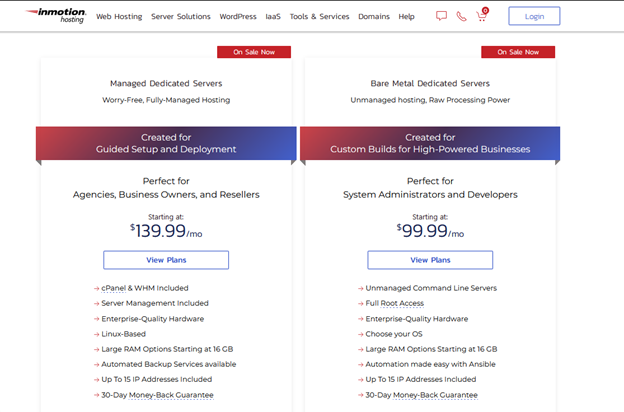Click the Managed Dedicated Servers heading
Image resolution: width=624 pixels, height=412 pixels.
tap(166, 83)
